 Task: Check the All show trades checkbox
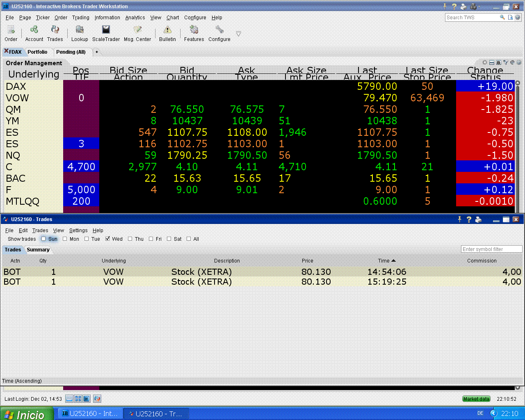click(189, 239)
